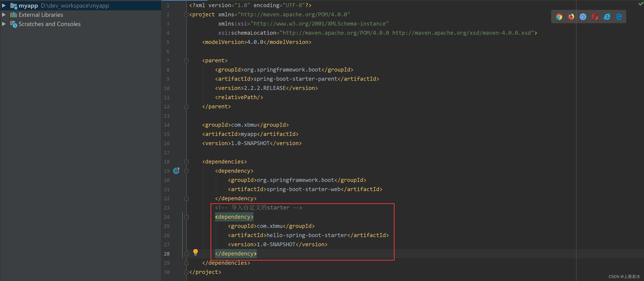Click the xsi:schemaLocation attribute line
Screen dimensions: 644x281
tap(378, 33)
